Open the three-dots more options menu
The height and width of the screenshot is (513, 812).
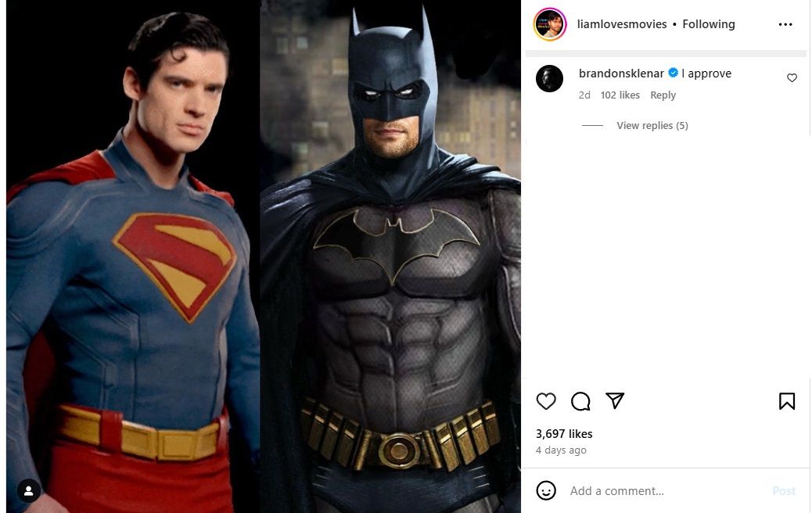click(x=785, y=24)
